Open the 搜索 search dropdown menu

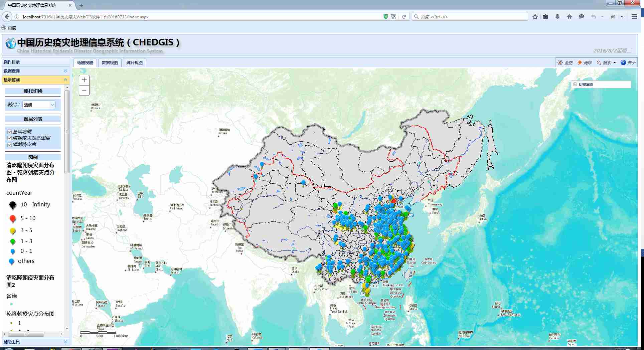click(607, 63)
